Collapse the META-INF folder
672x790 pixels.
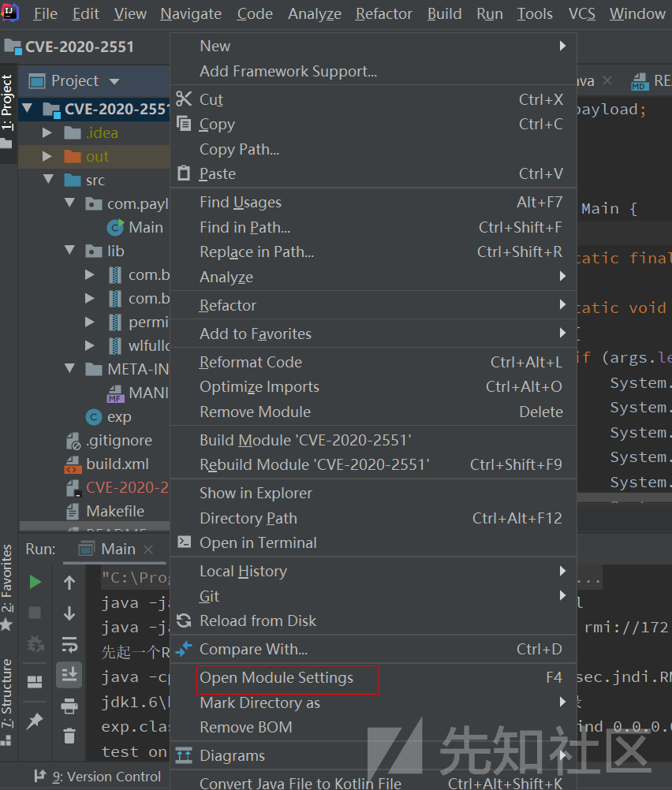[x=70, y=368]
